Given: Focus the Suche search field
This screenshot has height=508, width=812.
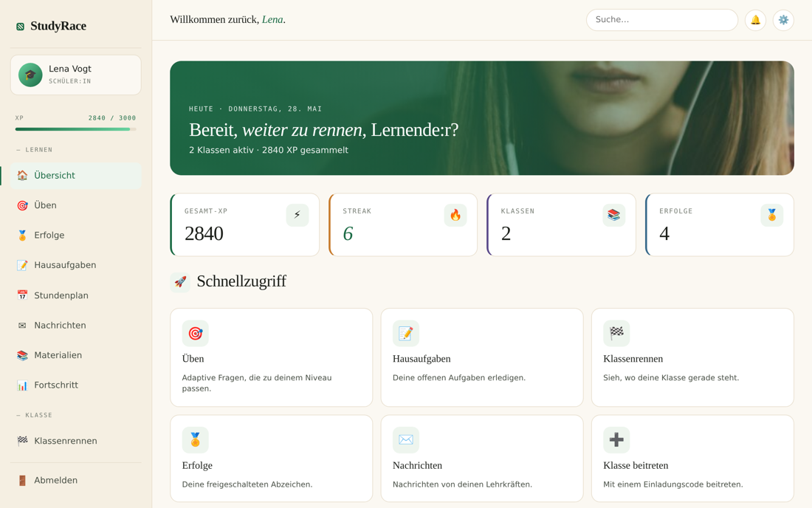Looking at the screenshot, I should pos(662,20).
